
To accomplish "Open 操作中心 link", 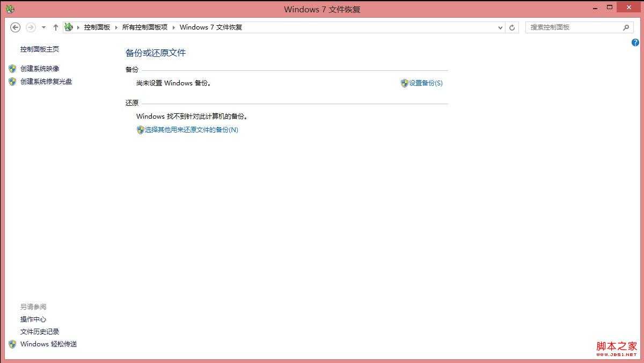I will tap(33, 320).
